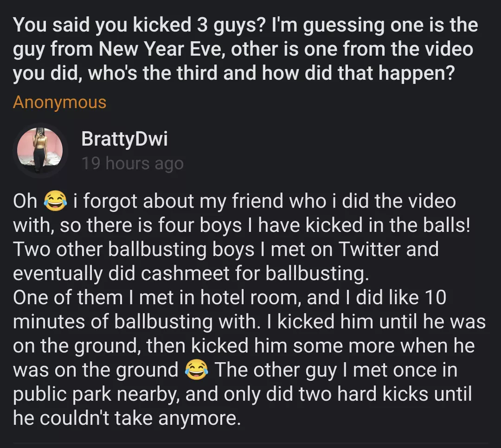This screenshot has height=448, width=501.
Task: Tap the question line ending "how did that happen?"
Action: [233, 74]
